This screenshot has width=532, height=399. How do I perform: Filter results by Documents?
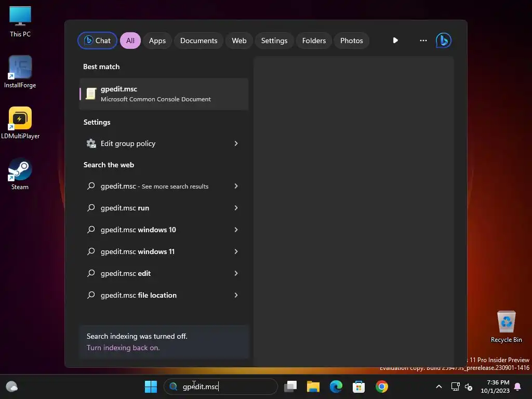pyautogui.click(x=198, y=41)
